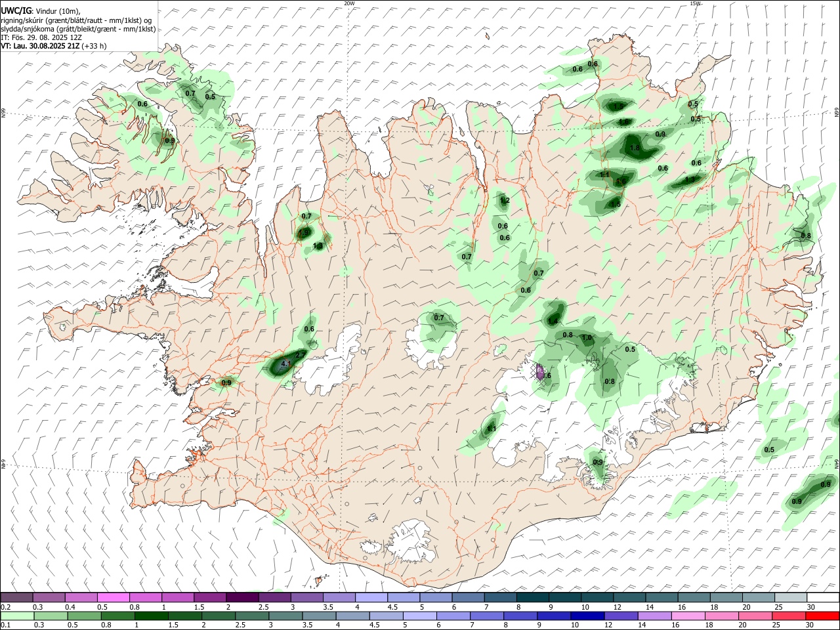Click the '4.1' precipitation value on the map
Screen dimensions: 840x630
point(285,364)
